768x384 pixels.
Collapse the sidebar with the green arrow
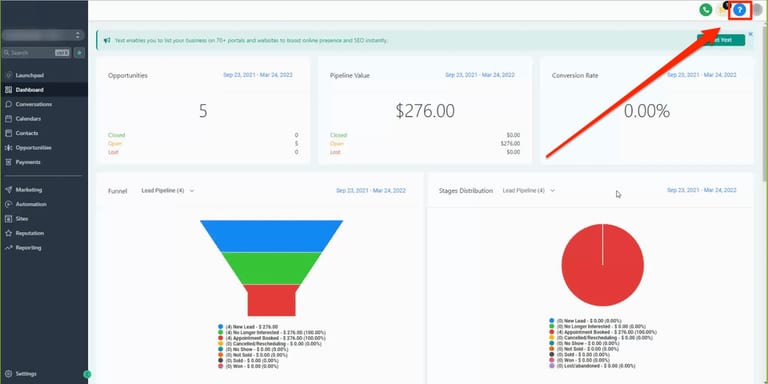(87, 374)
